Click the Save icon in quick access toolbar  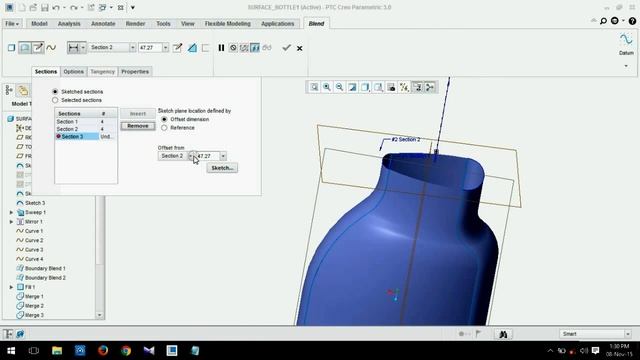point(44,7)
